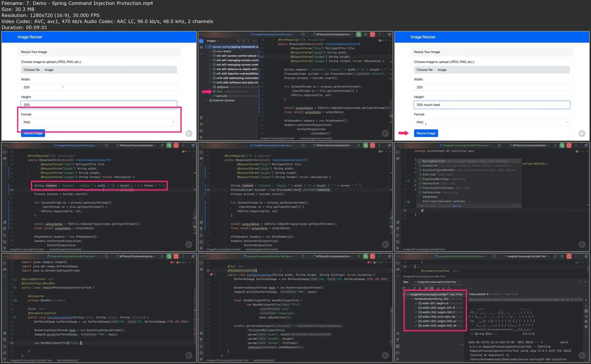Choose SpringBootTest from the completion popup

469,161
